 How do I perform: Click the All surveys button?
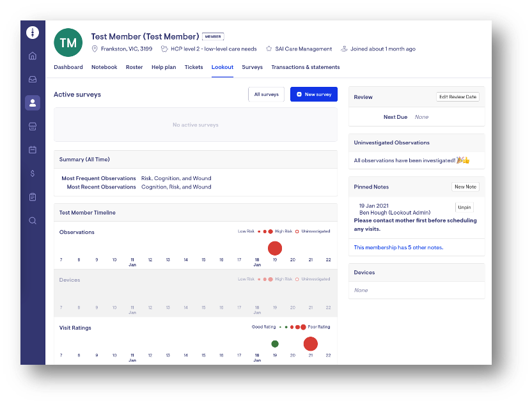click(266, 95)
